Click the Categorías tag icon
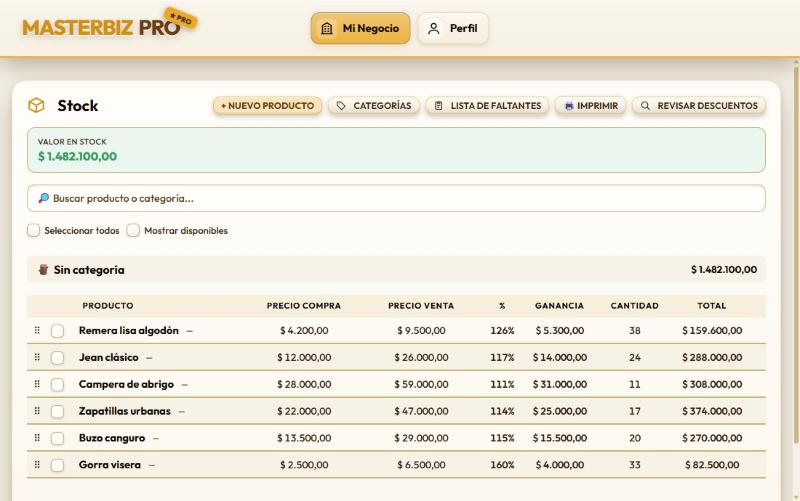 click(x=341, y=106)
